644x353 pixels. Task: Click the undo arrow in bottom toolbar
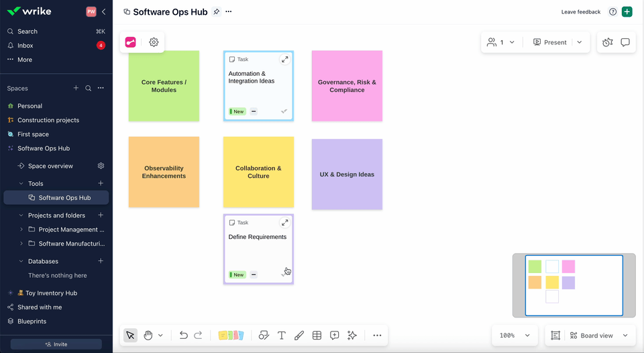click(183, 336)
